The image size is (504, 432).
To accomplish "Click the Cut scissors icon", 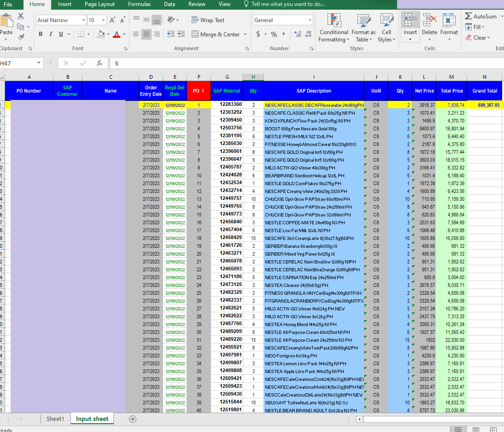I will (21, 16).
